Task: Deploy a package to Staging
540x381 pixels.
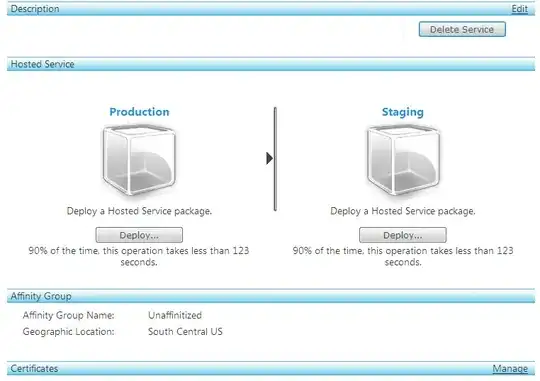Action: 403,235
